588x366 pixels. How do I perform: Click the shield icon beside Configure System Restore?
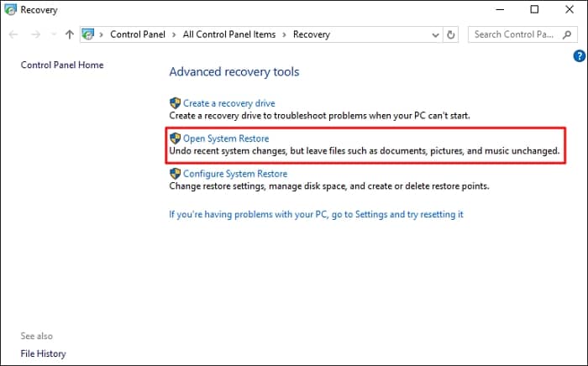click(175, 174)
